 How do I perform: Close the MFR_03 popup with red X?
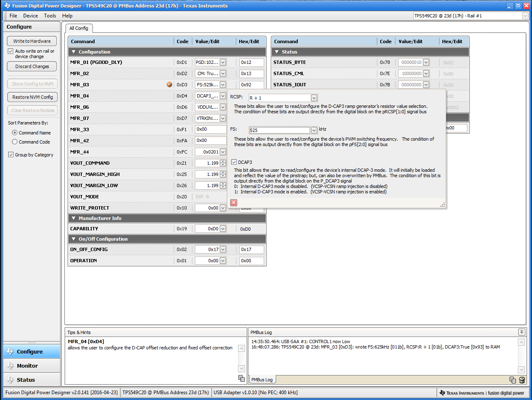coord(233,202)
